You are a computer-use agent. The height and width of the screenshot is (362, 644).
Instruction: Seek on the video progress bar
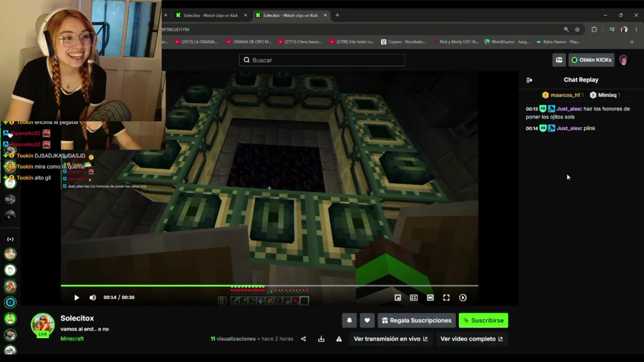269,286
